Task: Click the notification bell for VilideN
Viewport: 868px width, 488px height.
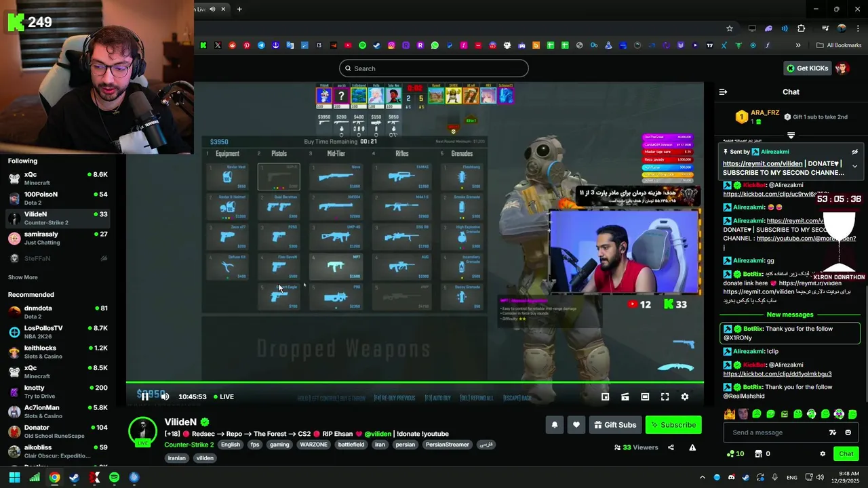Action: click(555, 425)
